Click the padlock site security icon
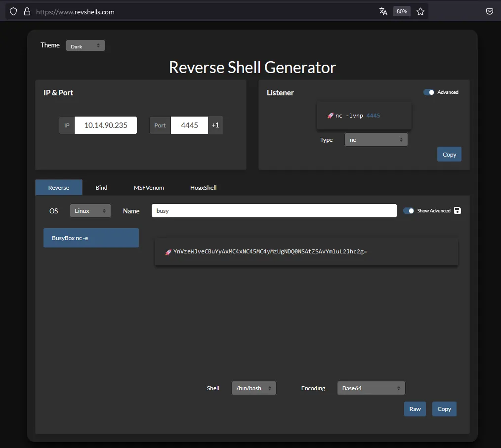Image resolution: width=501 pixels, height=448 pixels. [27, 12]
